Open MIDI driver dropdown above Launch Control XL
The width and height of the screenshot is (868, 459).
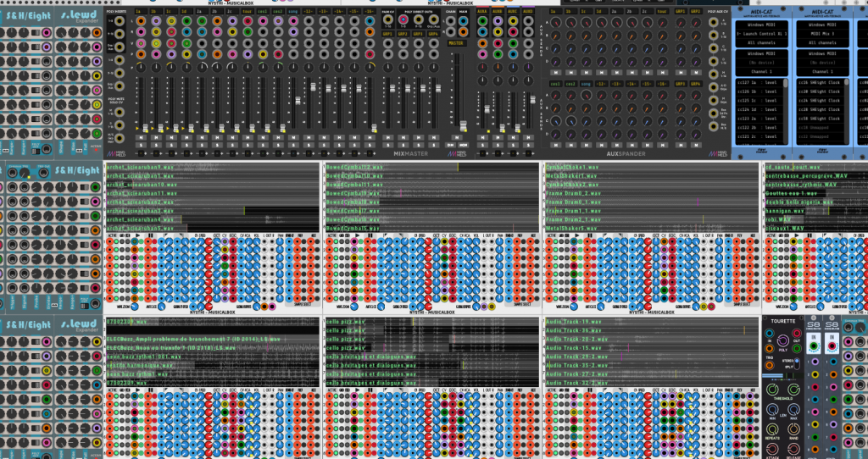(763, 25)
